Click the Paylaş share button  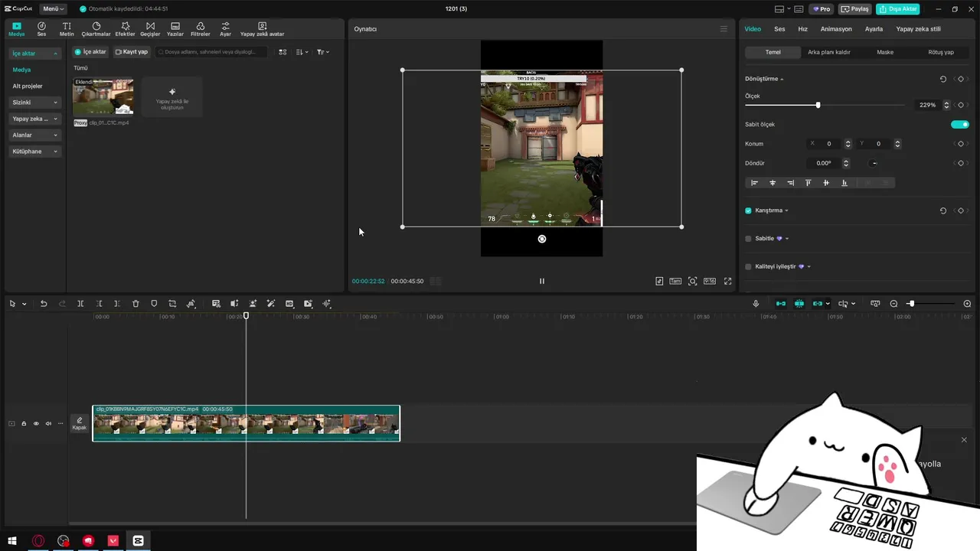(855, 9)
